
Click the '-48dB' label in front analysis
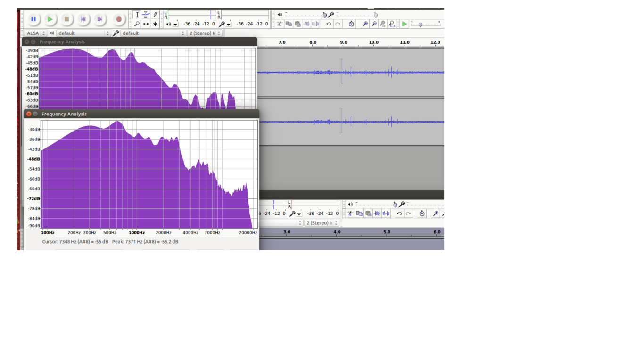click(33, 159)
